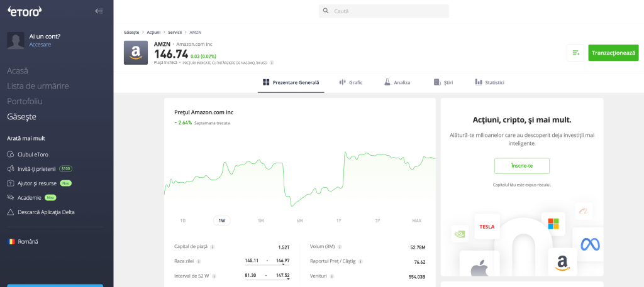
Task: Click the Tranzacționează button
Action: tap(613, 53)
